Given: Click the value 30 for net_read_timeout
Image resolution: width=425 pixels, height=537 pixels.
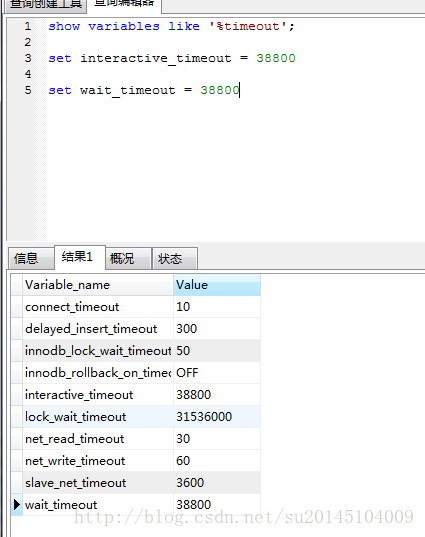Looking at the screenshot, I should point(217,439).
